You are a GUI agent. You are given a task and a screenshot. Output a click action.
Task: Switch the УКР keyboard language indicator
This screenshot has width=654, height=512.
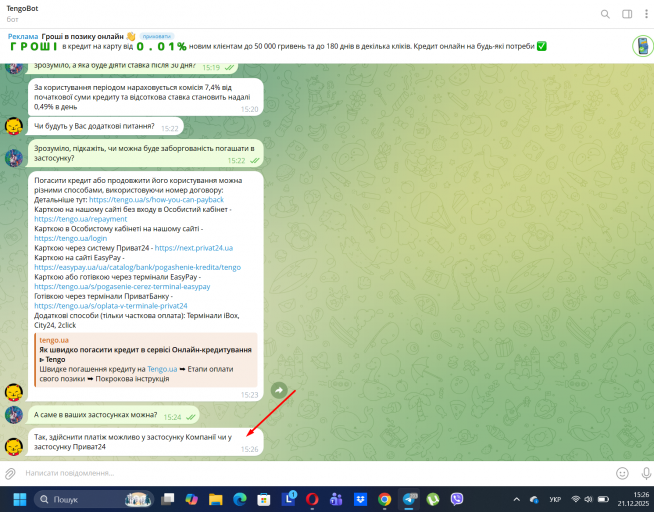[x=555, y=499]
